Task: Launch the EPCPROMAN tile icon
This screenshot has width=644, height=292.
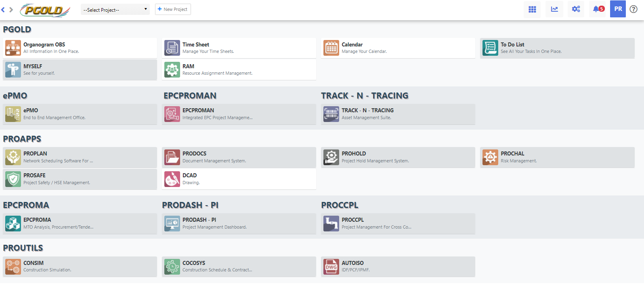Action: coord(172,114)
